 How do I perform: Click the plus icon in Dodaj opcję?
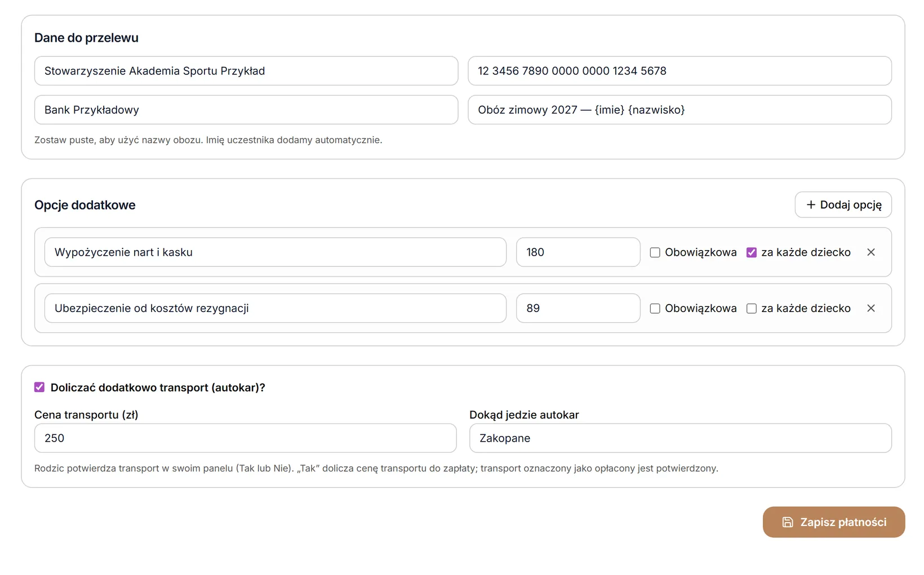click(811, 204)
